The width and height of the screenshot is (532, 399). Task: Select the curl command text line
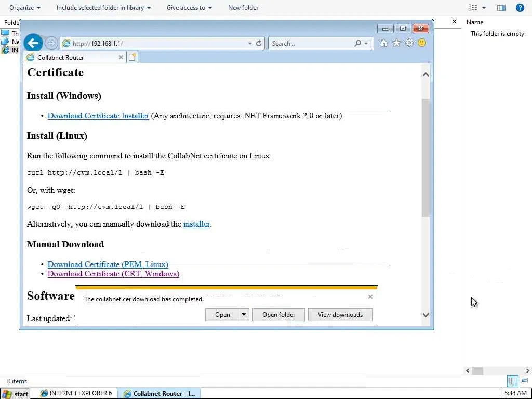pyautogui.click(x=96, y=172)
